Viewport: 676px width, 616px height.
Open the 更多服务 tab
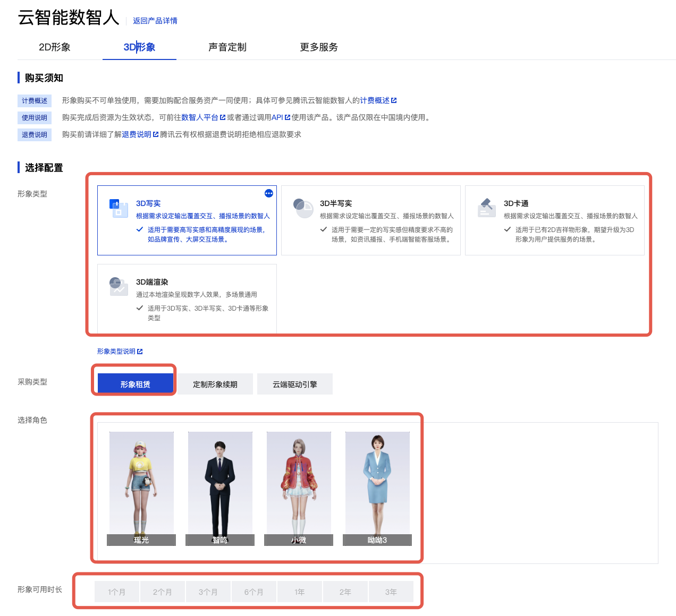point(319,47)
